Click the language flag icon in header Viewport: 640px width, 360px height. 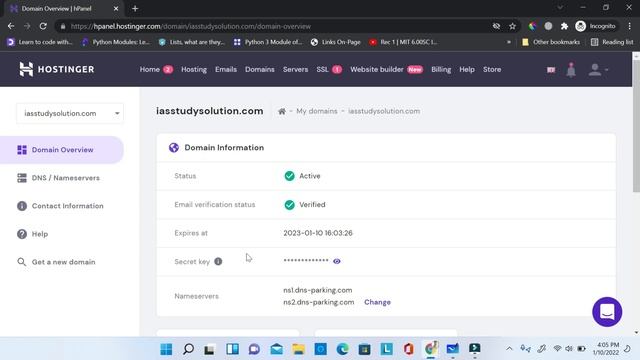point(551,70)
